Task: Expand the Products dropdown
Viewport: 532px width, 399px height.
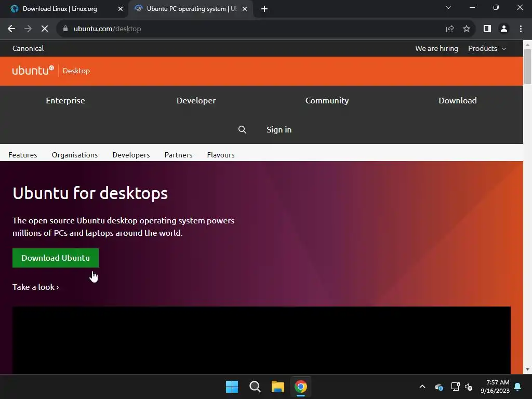Action: [x=487, y=48]
